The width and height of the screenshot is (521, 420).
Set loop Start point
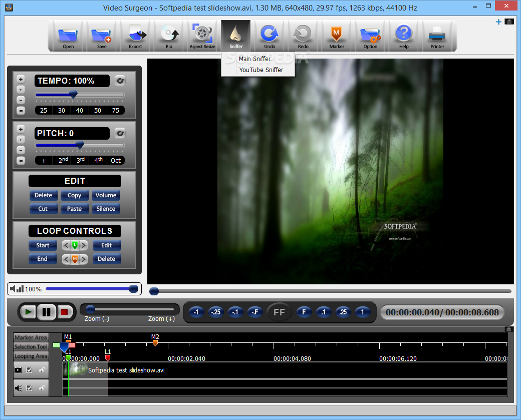[43, 245]
